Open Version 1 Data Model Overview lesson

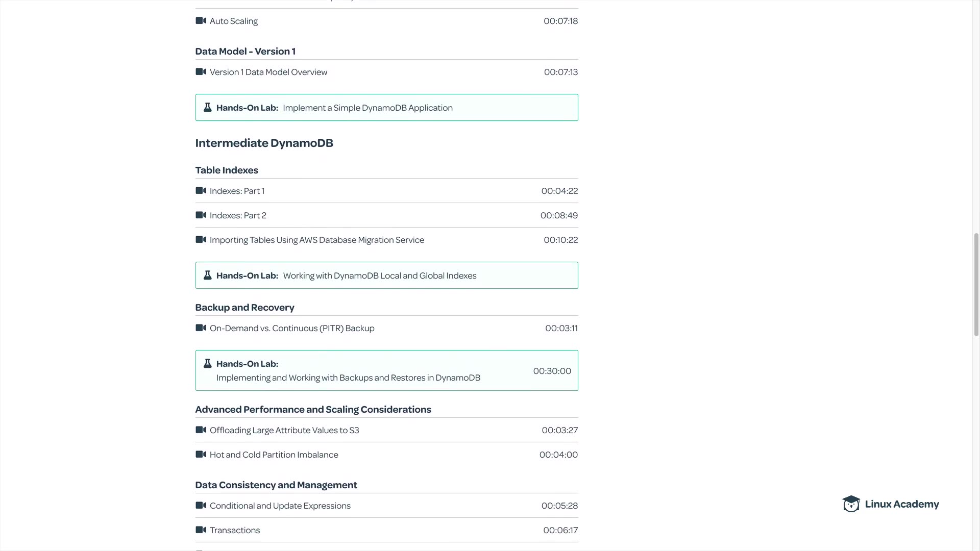point(268,72)
